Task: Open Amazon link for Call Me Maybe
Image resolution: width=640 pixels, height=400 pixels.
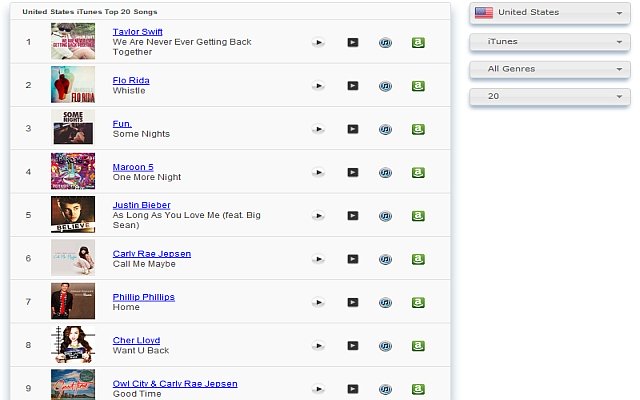Action: (x=418, y=259)
